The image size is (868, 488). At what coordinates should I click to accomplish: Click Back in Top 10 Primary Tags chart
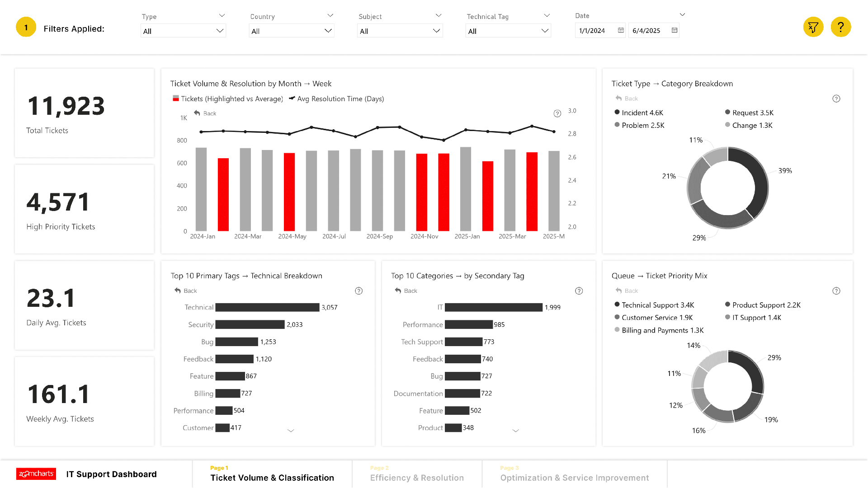186,291
